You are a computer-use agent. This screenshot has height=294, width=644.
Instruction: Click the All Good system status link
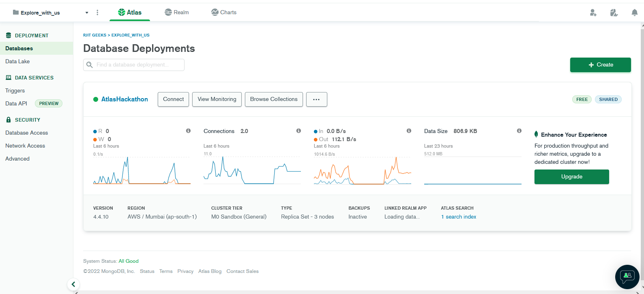[x=129, y=261]
